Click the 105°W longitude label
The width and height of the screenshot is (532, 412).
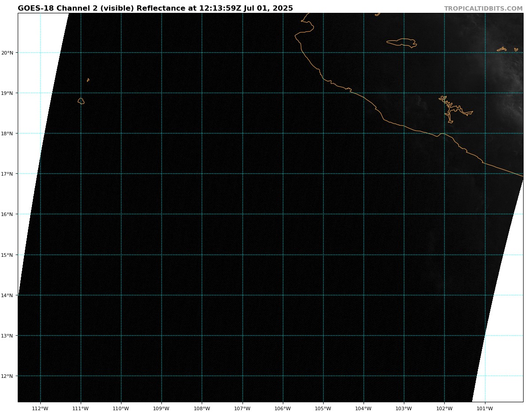[323, 408]
